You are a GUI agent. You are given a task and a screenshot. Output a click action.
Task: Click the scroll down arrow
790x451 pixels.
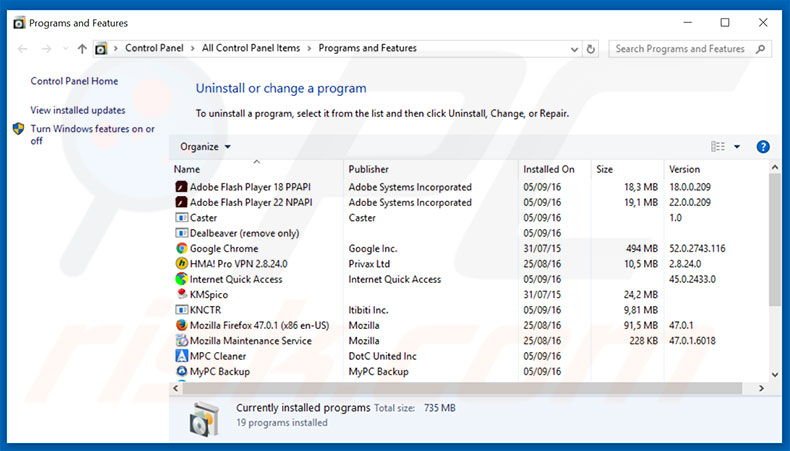coord(775,375)
